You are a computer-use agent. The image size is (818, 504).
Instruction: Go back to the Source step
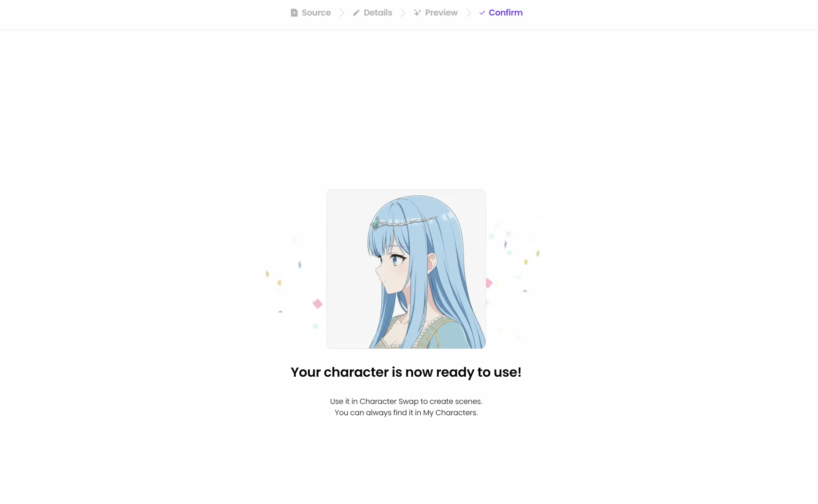[x=316, y=13]
